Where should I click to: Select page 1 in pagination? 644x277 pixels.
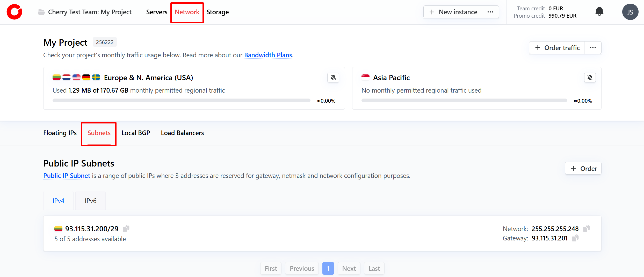[x=328, y=268]
